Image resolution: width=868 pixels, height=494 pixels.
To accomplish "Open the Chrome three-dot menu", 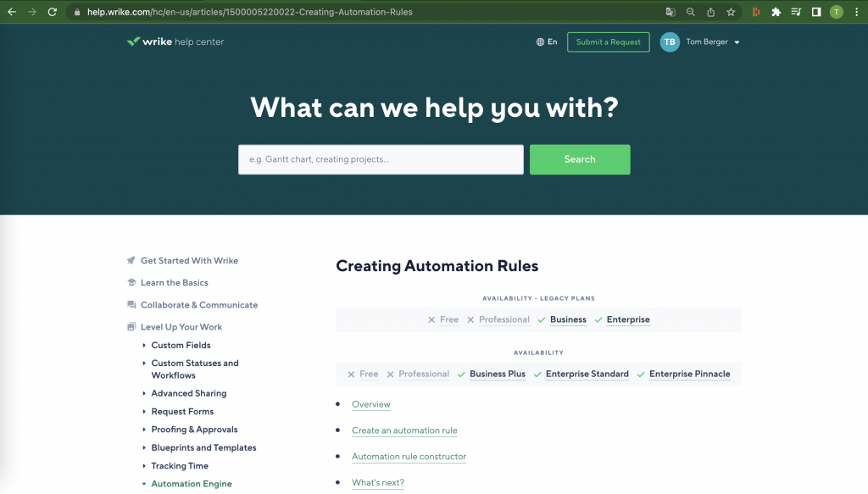I will (856, 12).
